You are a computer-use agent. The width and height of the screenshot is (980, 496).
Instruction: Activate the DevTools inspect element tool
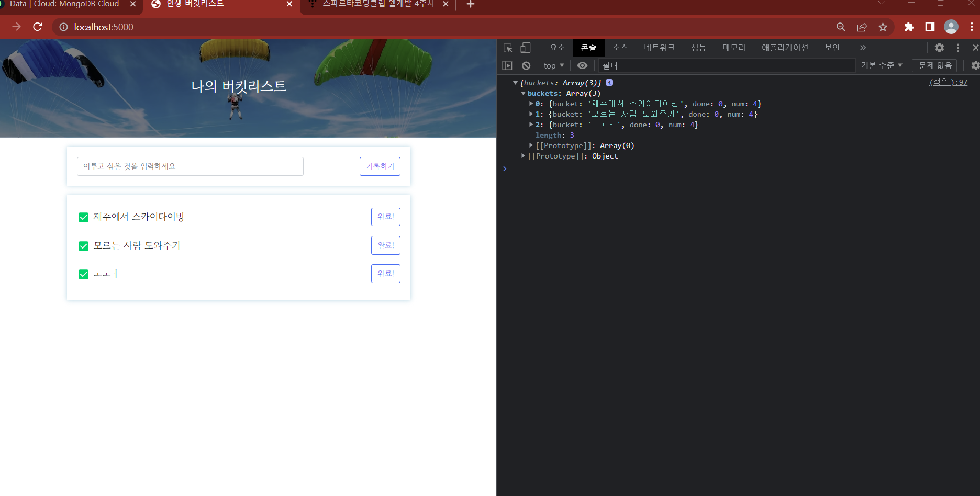pyautogui.click(x=508, y=48)
